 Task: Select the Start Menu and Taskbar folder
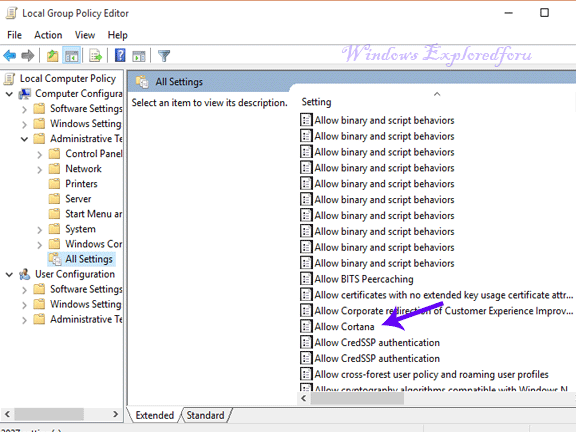click(94, 214)
